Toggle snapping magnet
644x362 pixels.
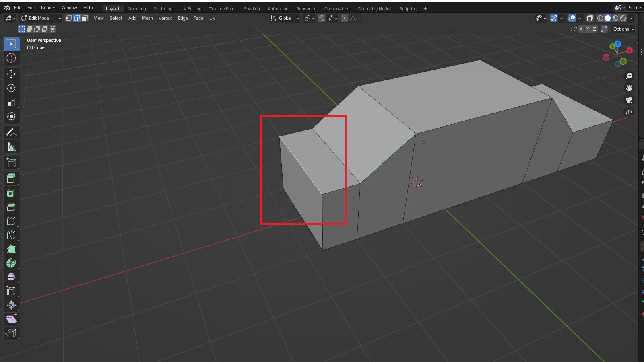point(322,18)
